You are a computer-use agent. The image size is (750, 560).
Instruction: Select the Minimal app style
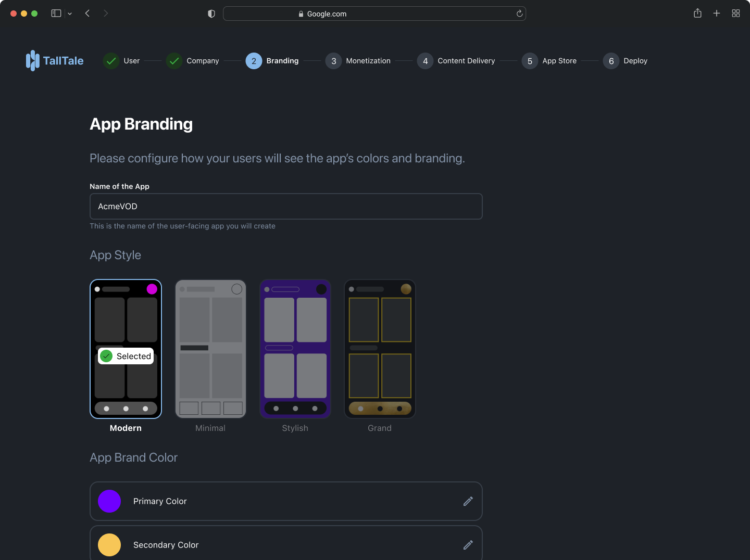click(x=210, y=349)
